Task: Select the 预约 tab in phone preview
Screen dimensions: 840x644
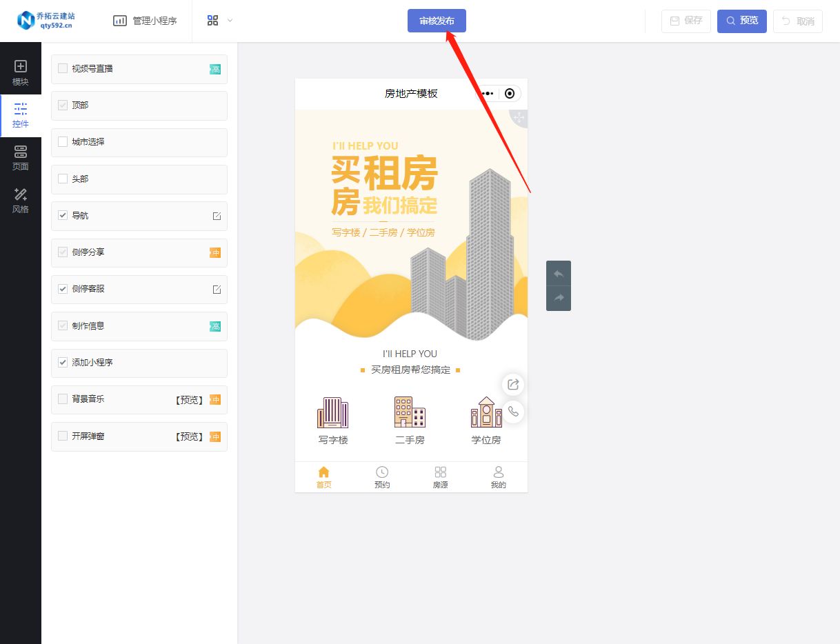Action: click(x=382, y=477)
